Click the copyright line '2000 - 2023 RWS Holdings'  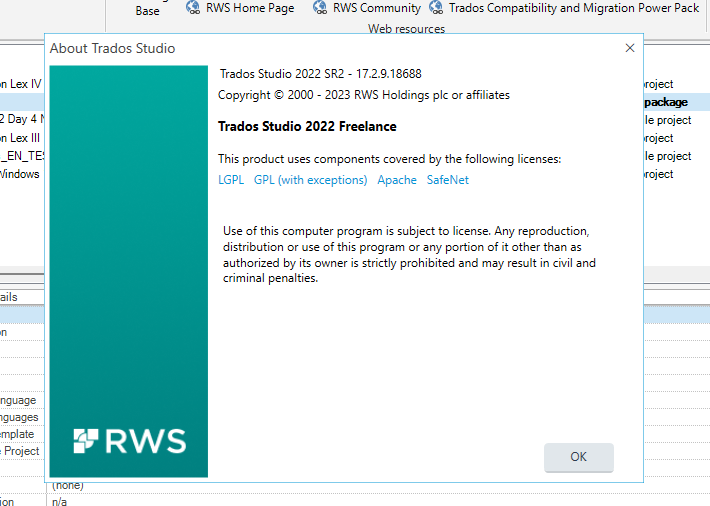point(364,95)
